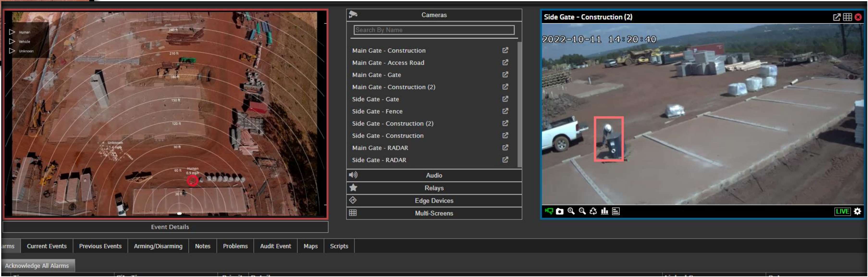868x277 pixels.
Task: Expand the Multi-Screens section
Action: point(434,214)
